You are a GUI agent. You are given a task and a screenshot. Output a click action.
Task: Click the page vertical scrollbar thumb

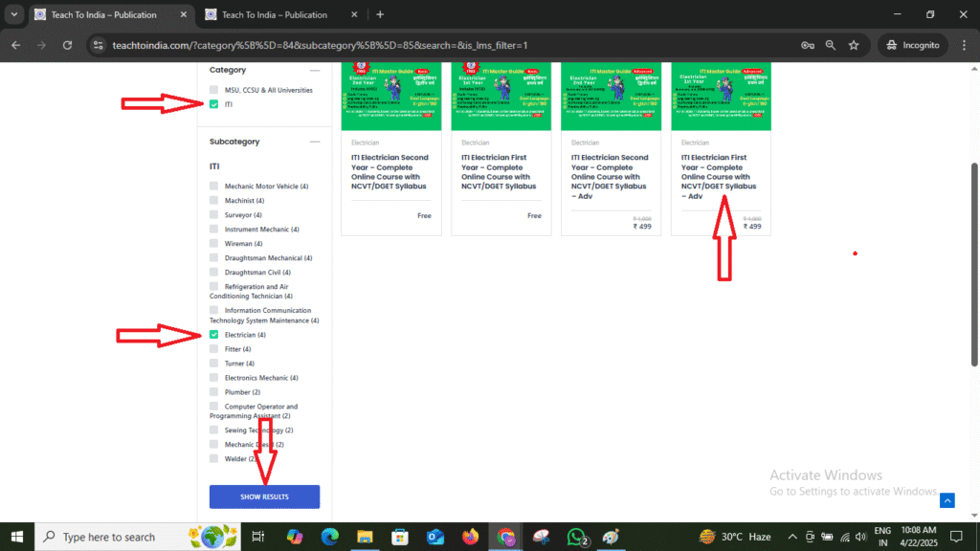pyautogui.click(x=973, y=264)
